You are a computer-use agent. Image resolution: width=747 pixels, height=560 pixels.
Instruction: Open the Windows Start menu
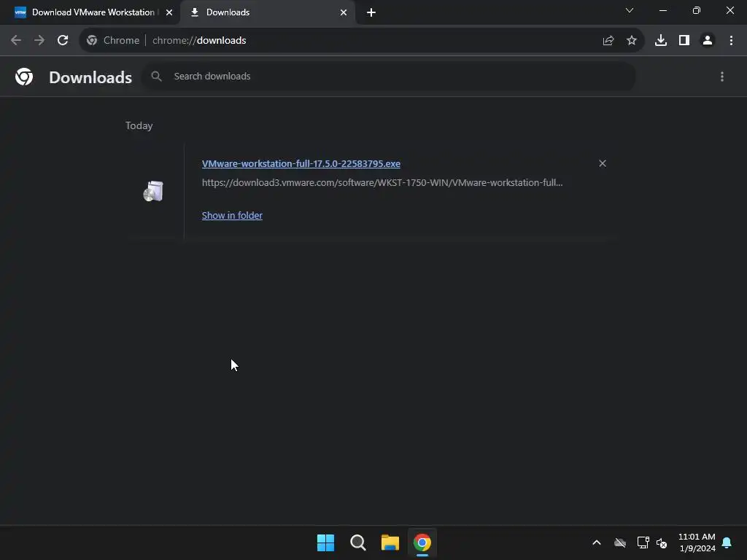tap(326, 542)
